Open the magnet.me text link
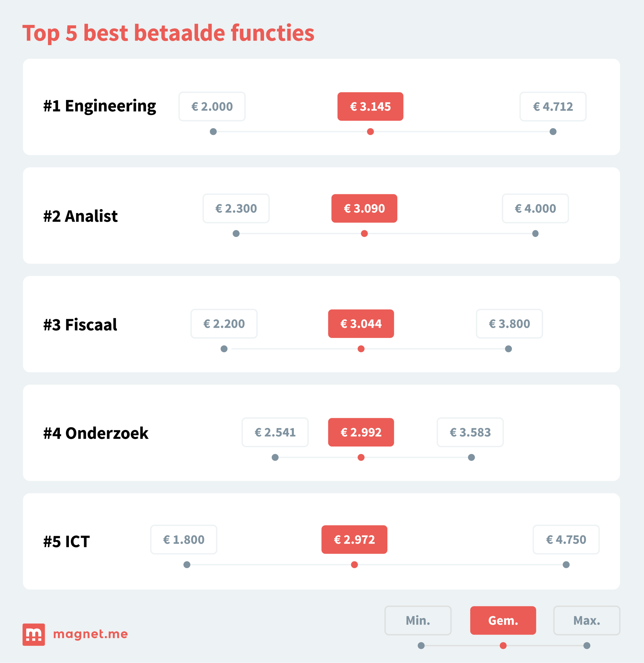644x663 pixels. point(91,634)
